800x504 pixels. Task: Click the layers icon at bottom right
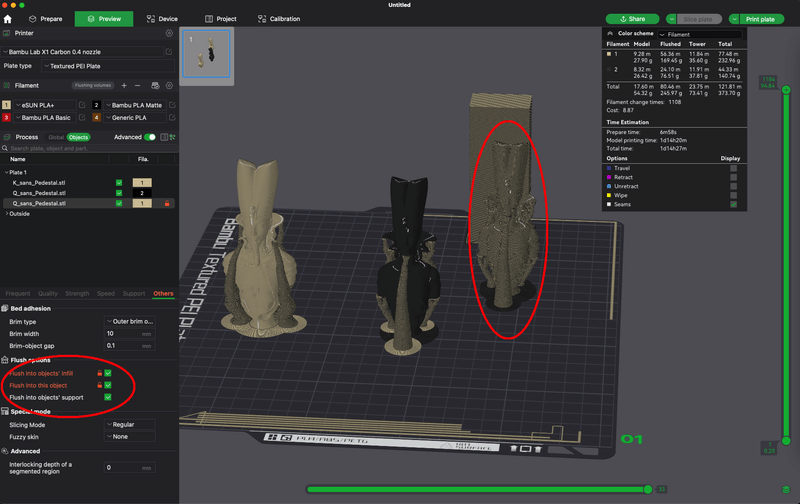pyautogui.click(x=786, y=490)
